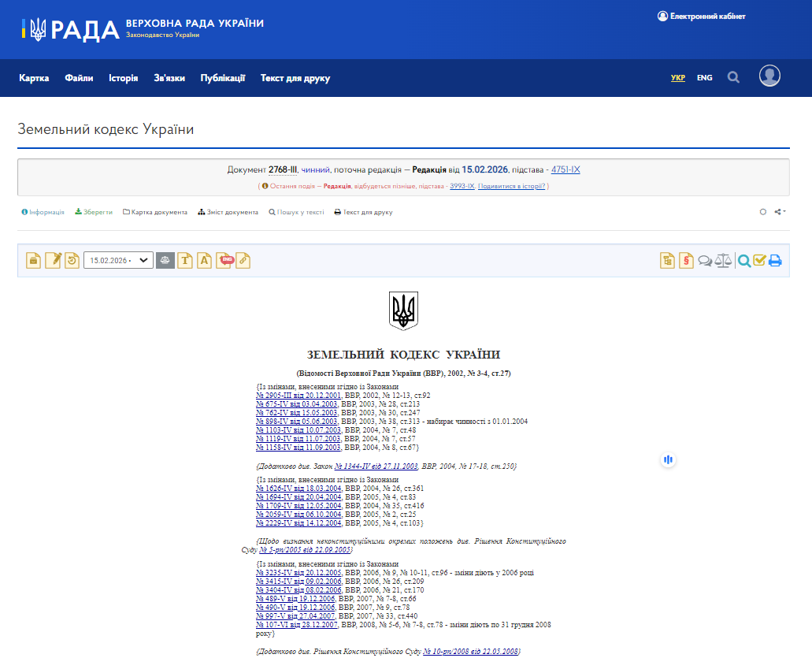
Task: Switch site language to ENG
Action: pos(704,77)
